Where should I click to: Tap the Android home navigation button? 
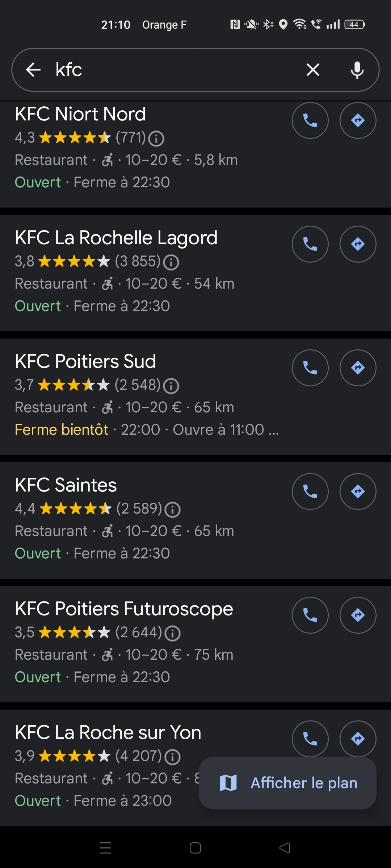(195, 848)
